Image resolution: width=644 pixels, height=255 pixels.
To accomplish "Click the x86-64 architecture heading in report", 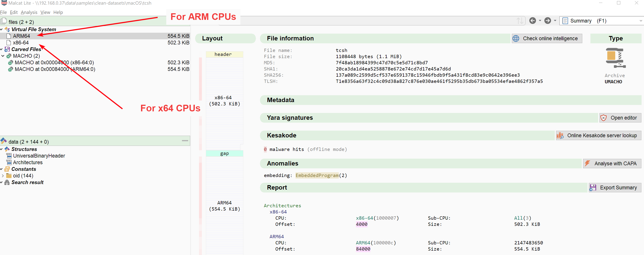I will (278, 212).
